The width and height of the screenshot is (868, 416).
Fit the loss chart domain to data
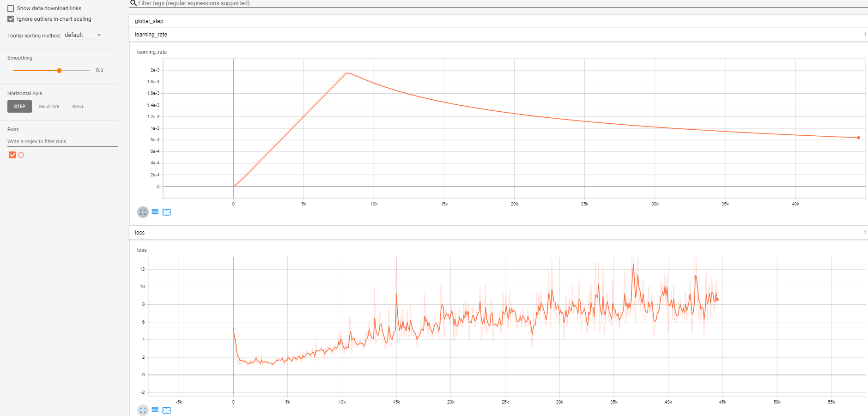167,410
